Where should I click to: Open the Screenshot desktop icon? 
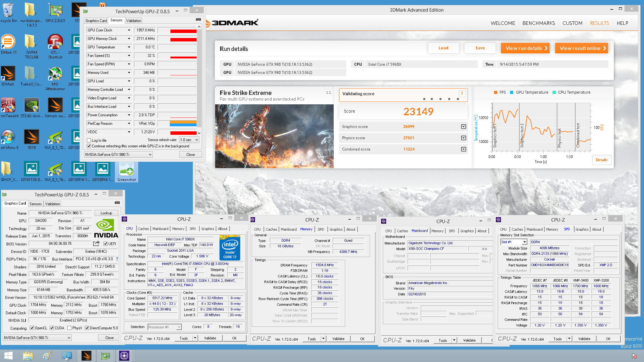pyautogui.click(x=127, y=172)
